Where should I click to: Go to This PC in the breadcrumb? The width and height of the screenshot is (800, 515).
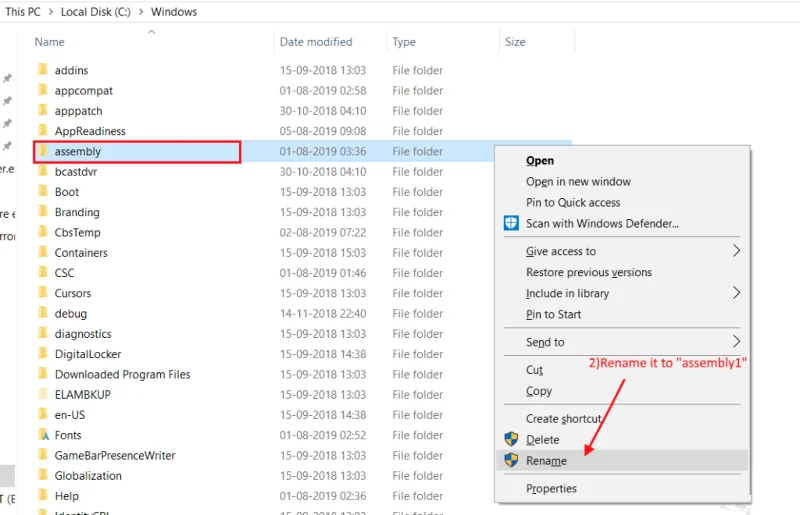tap(22, 12)
